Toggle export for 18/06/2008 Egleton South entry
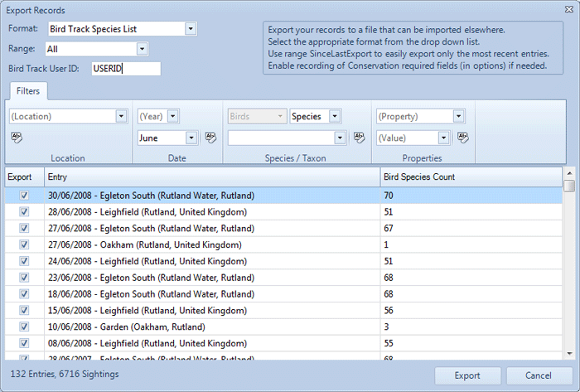 24,294
